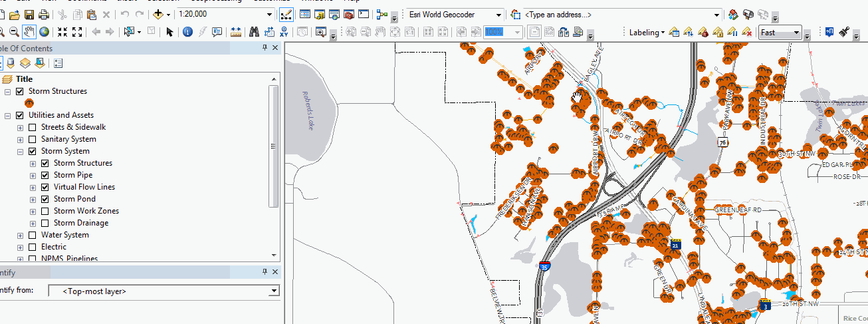Select the Title data frame
This screenshot has height=324, width=868.
24,79
